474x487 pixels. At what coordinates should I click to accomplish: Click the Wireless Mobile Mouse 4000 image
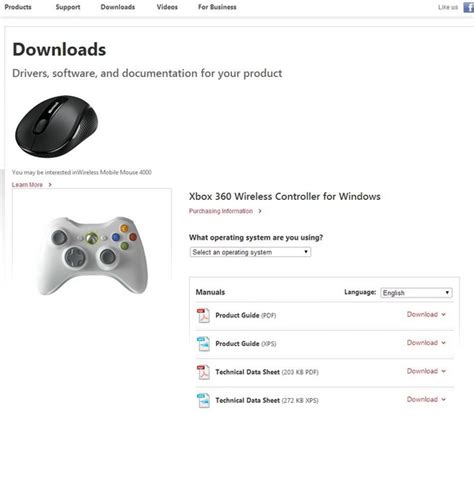pos(57,126)
